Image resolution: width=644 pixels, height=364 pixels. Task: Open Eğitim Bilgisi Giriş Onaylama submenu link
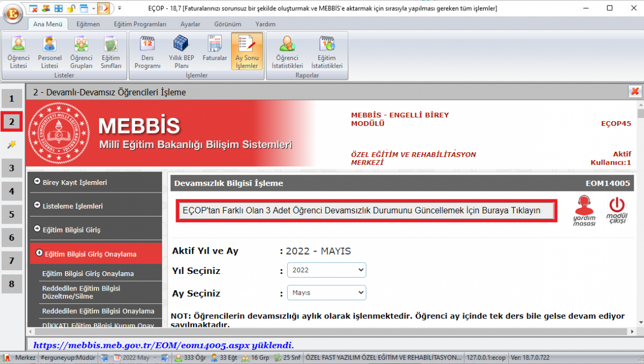(88, 273)
